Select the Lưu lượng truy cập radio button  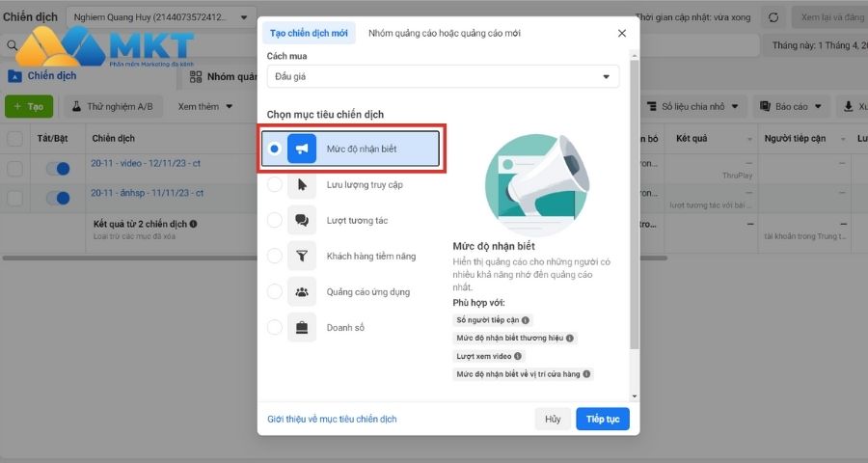pyautogui.click(x=275, y=184)
